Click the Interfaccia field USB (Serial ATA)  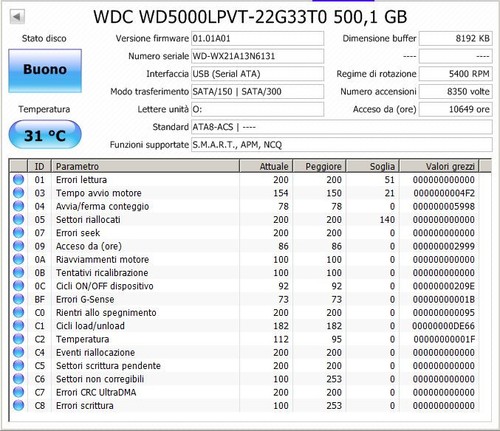pos(257,74)
